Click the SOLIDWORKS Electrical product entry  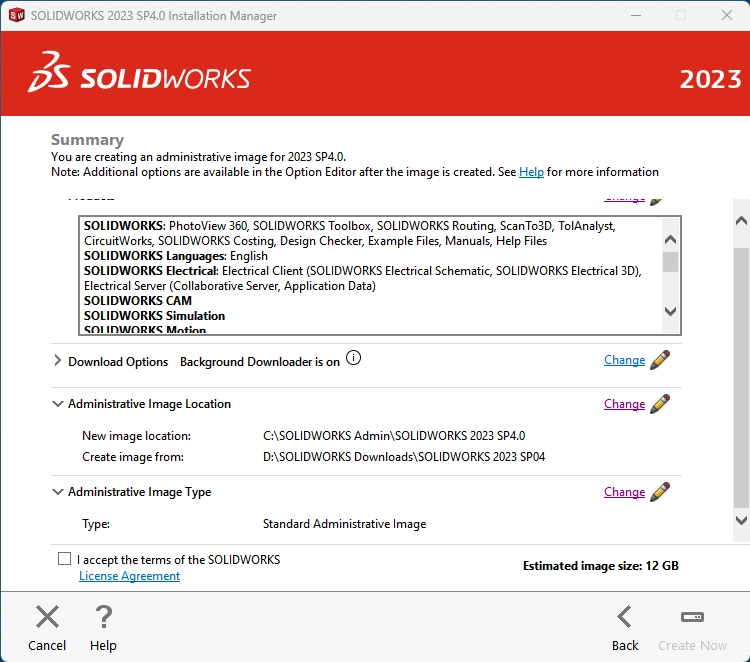[x=363, y=278]
